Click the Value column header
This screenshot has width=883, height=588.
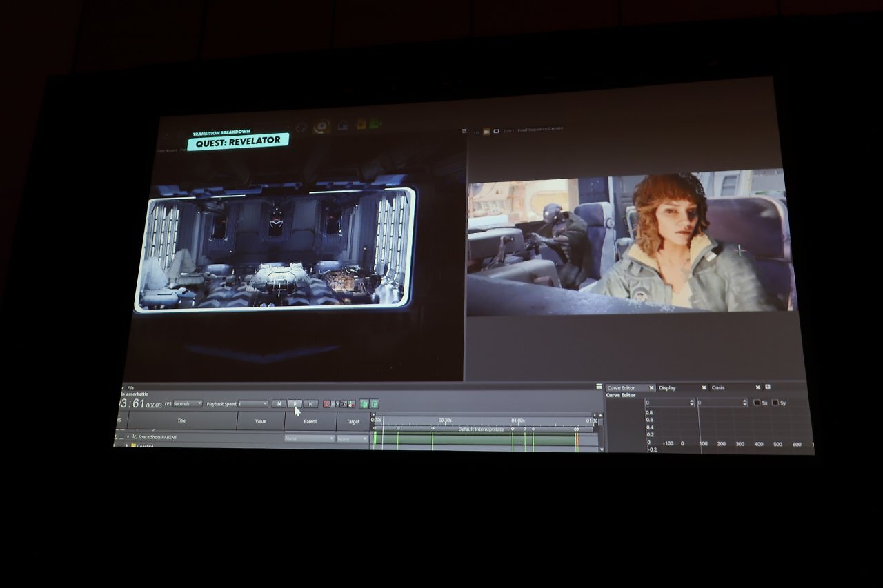click(261, 420)
